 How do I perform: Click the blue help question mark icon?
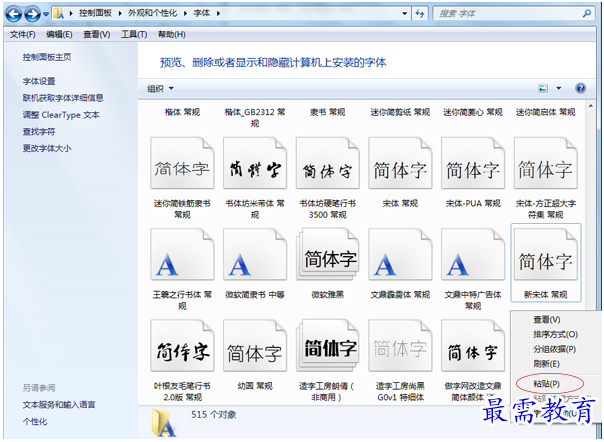pos(580,88)
